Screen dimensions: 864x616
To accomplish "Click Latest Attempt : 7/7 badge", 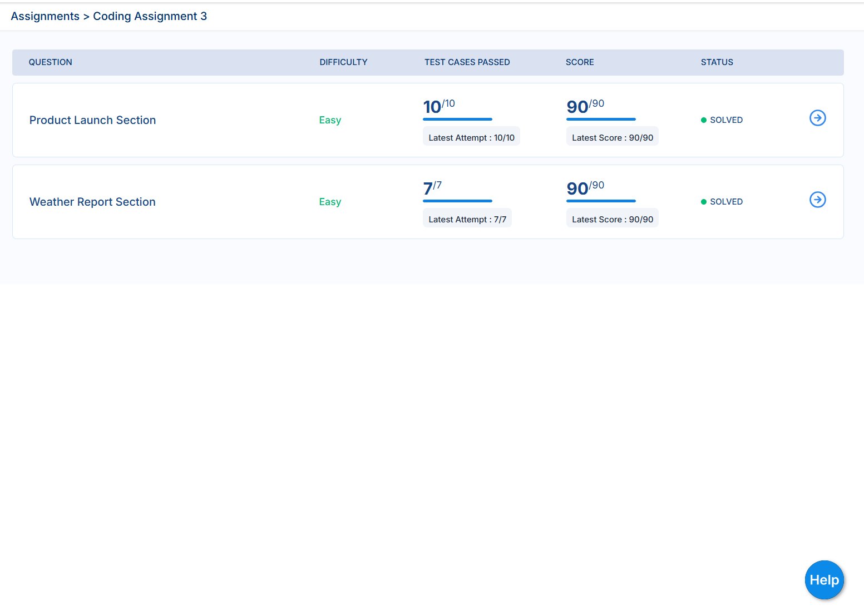I will 467,220.
